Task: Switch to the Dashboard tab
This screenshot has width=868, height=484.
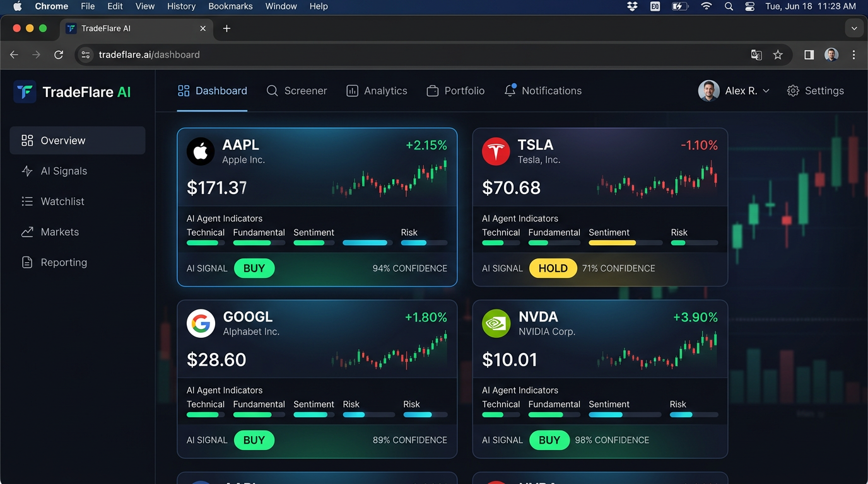Action: [213, 91]
